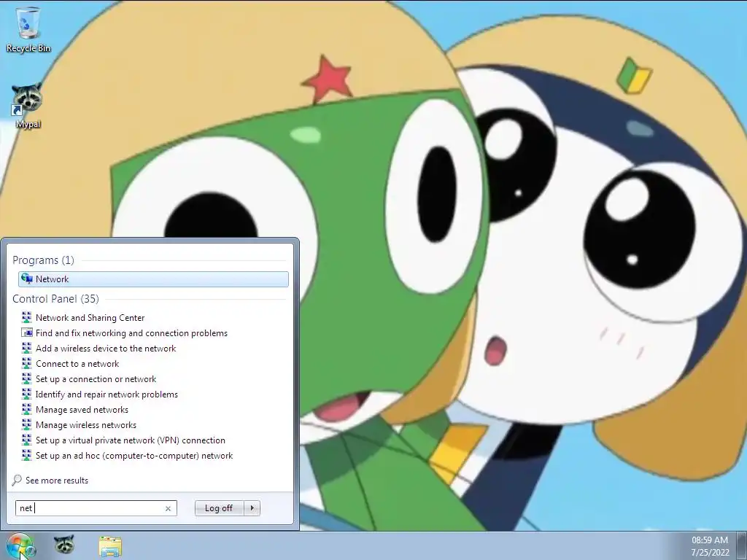Click the icon beside Manage wireless networks
Viewport: 747px width, 560px height.
pos(27,425)
